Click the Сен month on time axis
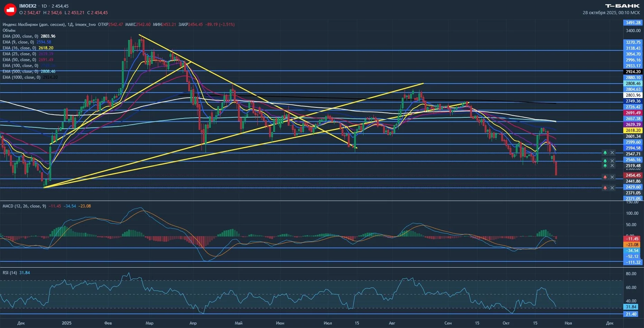 448,323
